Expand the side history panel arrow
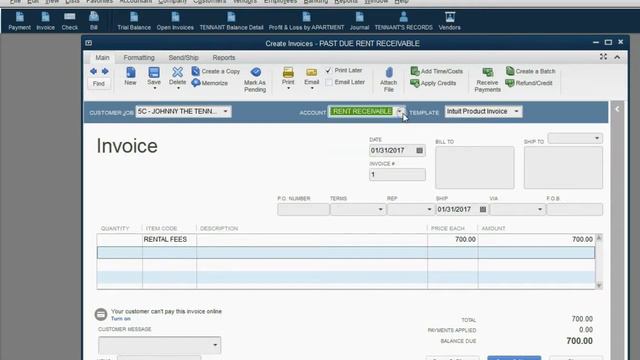Viewport: 640px width, 360px height. (617, 109)
